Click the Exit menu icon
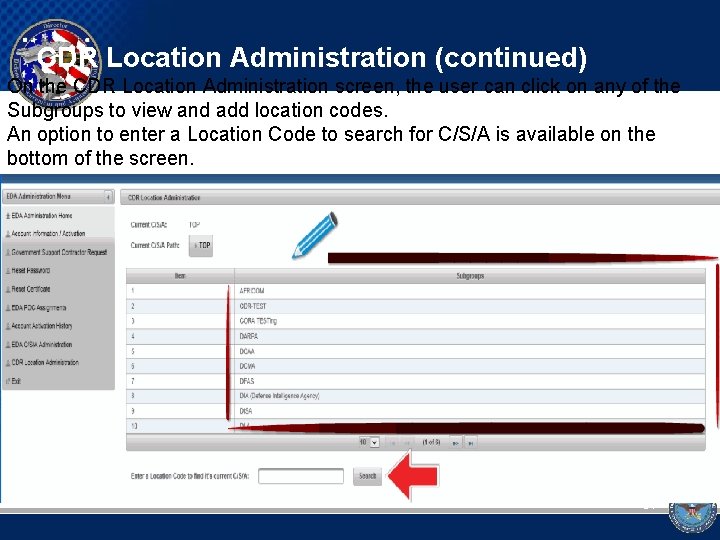Viewport: 720px width, 540px height. coord(8,381)
